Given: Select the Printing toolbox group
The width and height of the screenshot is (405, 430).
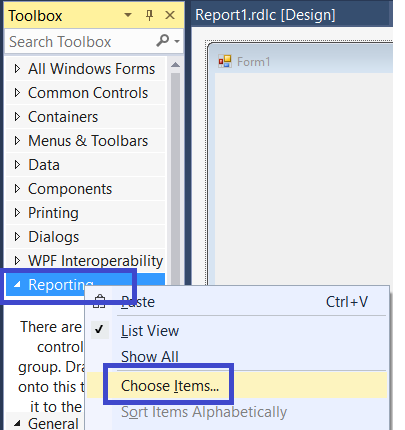Looking at the screenshot, I should pyautogui.click(x=85, y=213).
